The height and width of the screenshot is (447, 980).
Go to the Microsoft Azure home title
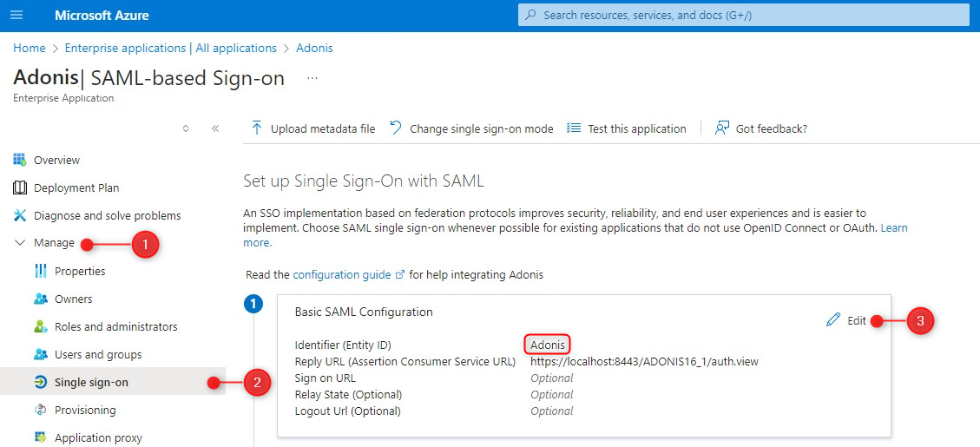[102, 15]
